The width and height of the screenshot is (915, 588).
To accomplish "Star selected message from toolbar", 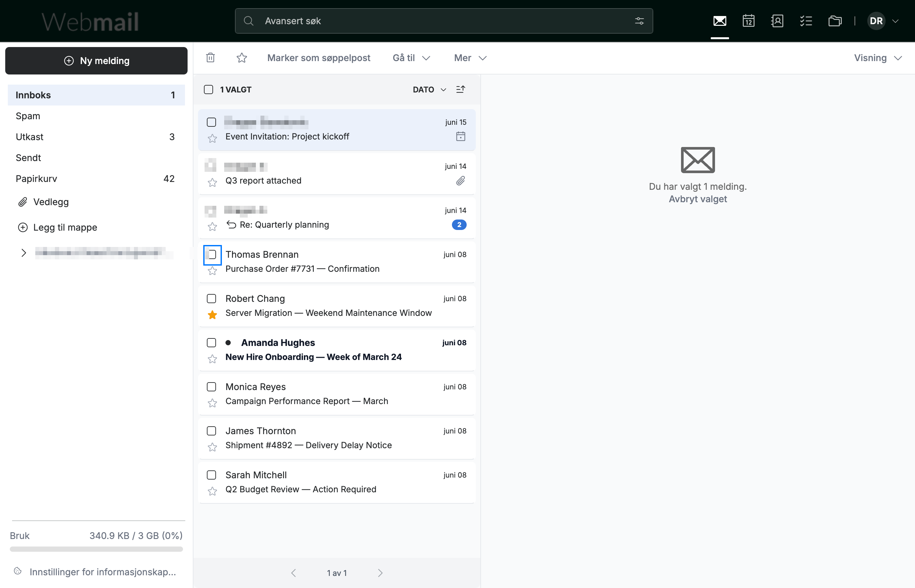I will (x=242, y=57).
